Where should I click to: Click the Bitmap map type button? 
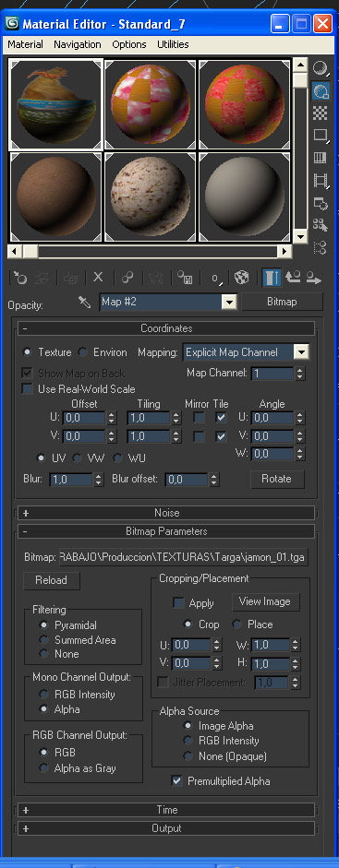point(282,302)
